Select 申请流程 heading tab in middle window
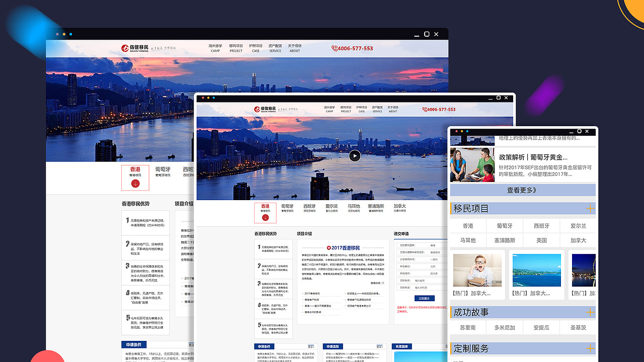 point(333,346)
